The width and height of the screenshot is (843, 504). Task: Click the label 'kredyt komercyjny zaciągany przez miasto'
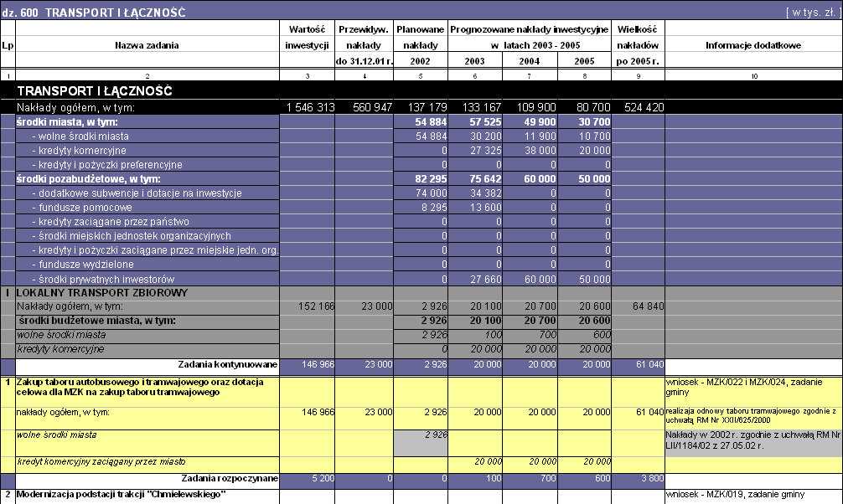coord(101,461)
